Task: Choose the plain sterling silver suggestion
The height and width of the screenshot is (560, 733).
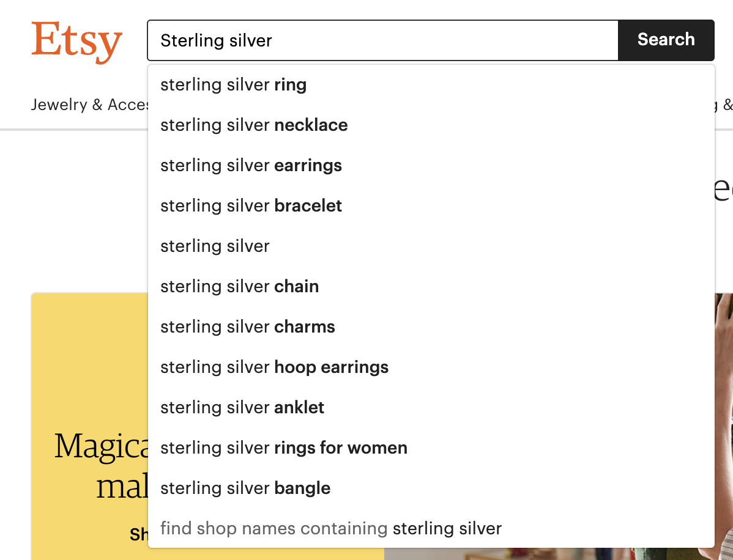Action: (x=431, y=246)
